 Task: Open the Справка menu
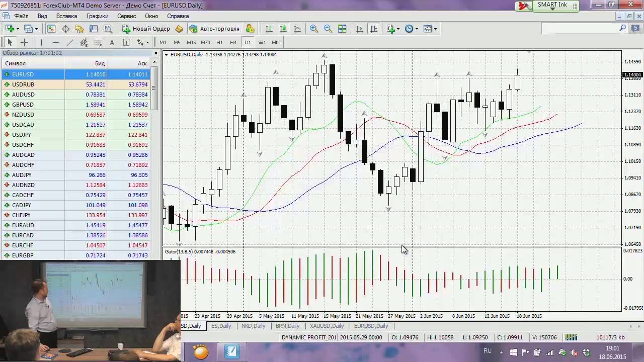[x=178, y=16]
